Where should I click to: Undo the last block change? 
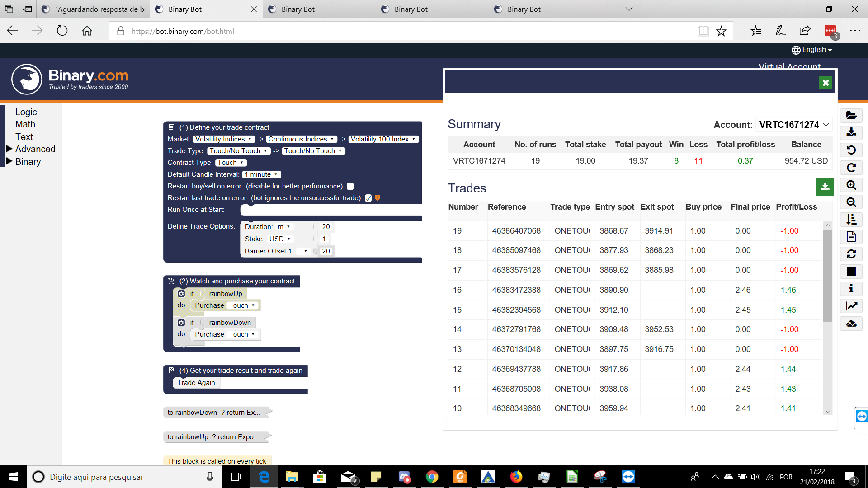[x=852, y=150]
